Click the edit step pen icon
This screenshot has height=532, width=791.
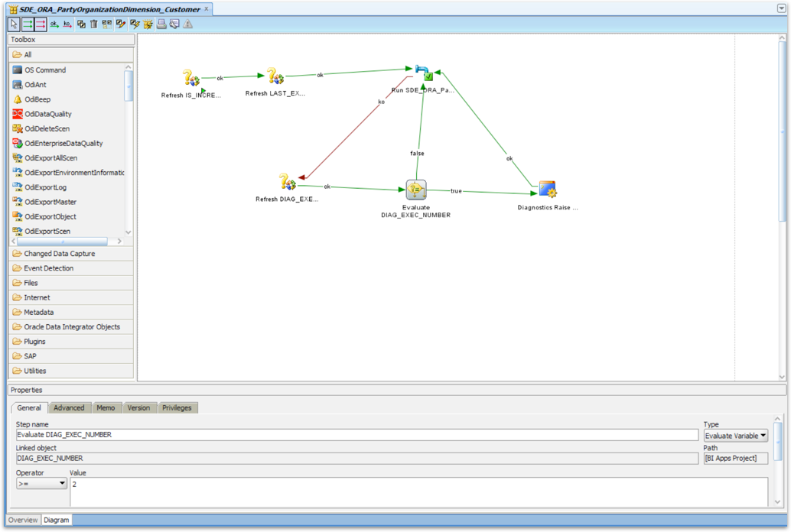coord(119,24)
